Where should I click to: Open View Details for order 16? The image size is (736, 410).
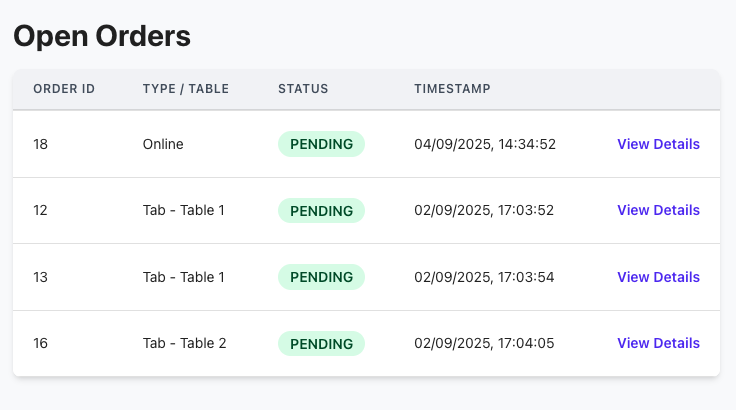point(658,343)
